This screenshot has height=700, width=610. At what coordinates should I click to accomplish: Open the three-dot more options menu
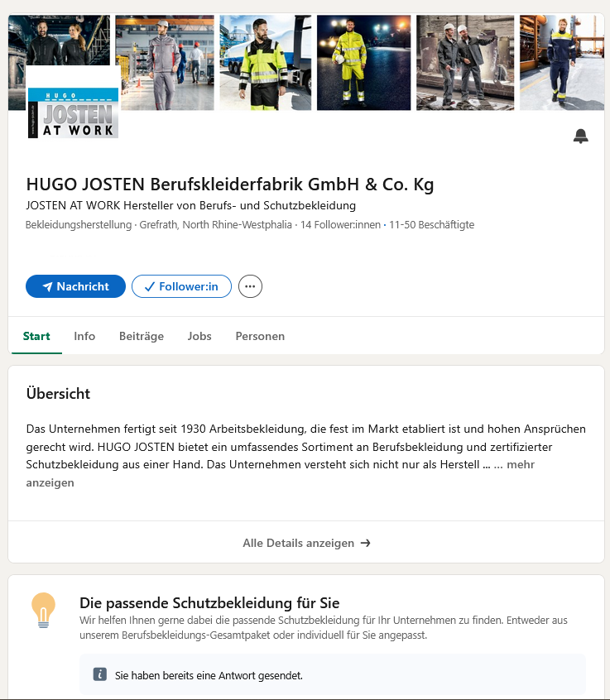250,286
